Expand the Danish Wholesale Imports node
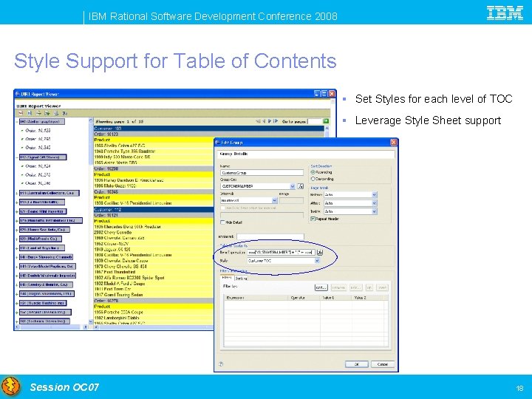 pos(16,276)
